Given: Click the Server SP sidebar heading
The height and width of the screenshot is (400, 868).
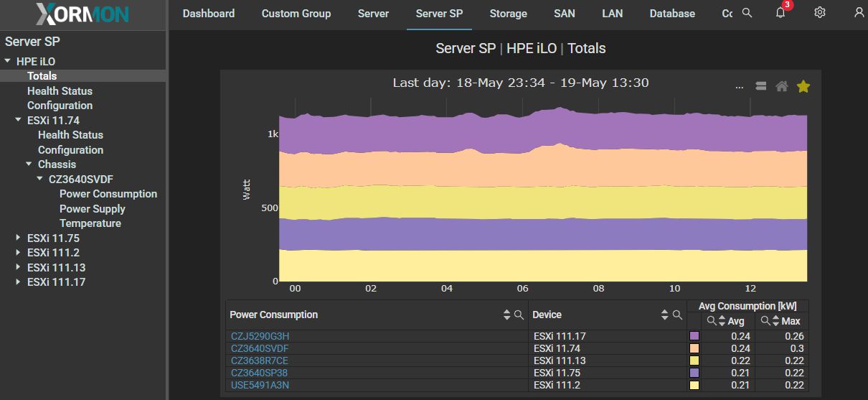Looking at the screenshot, I should (x=32, y=42).
